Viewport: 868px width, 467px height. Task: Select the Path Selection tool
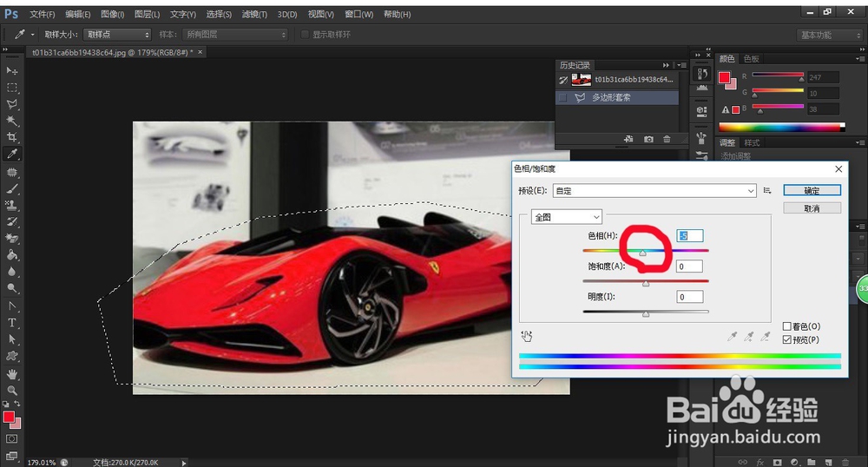tap(11, 339)
